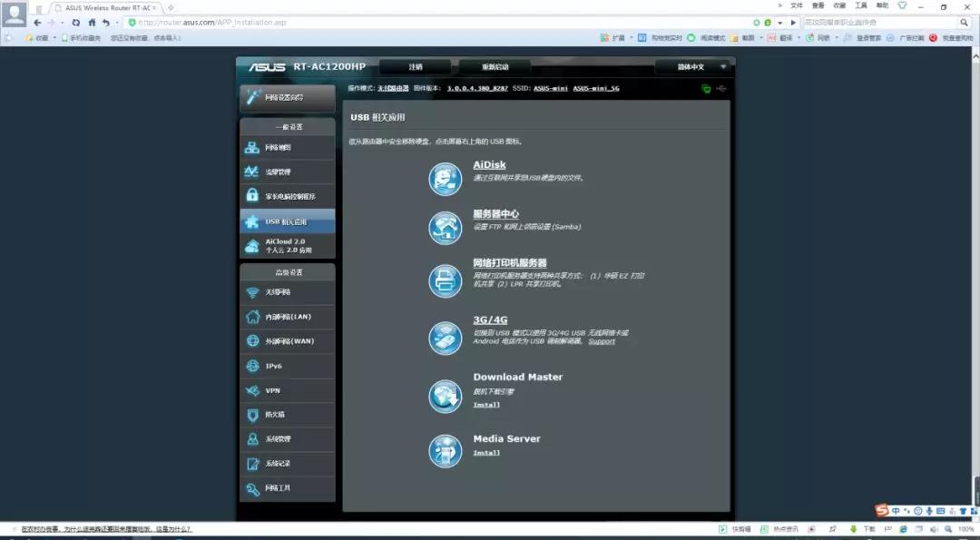This screenshot has height=540, width=980.
Task: Open the quick internet setup wizard
Action: 288,97
